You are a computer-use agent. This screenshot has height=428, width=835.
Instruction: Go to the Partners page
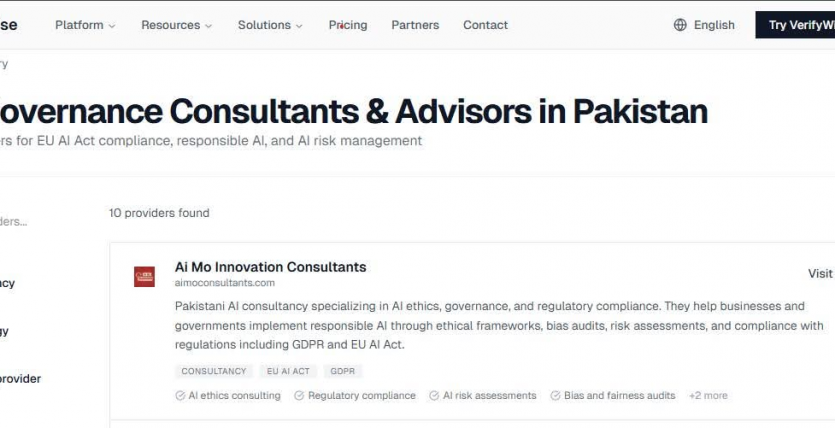(415, 25)
